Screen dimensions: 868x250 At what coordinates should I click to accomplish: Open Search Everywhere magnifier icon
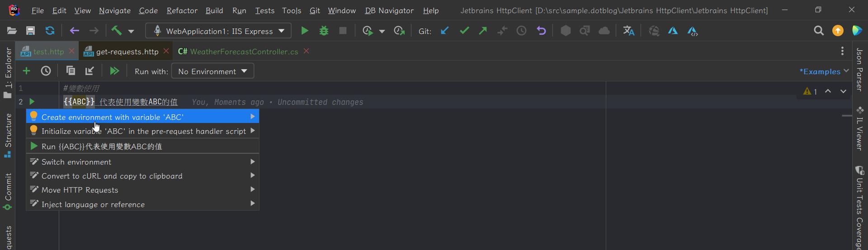tap(819, 31)
